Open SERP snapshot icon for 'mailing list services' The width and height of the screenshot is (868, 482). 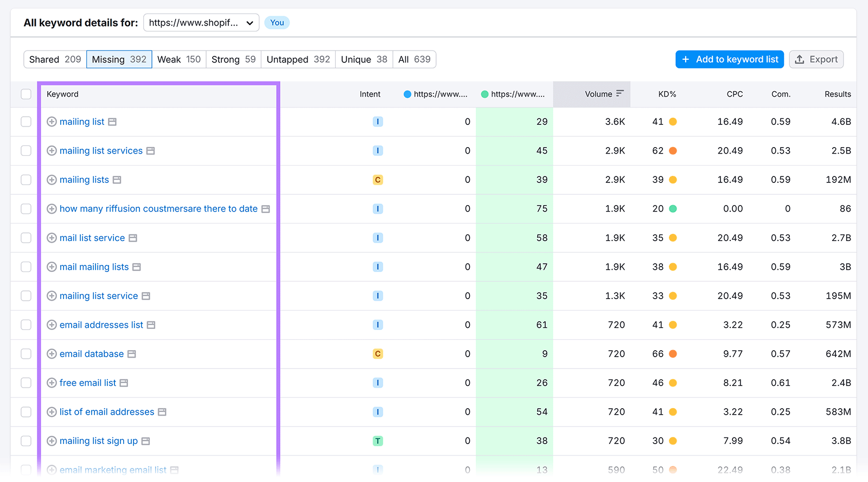[151, 151]
